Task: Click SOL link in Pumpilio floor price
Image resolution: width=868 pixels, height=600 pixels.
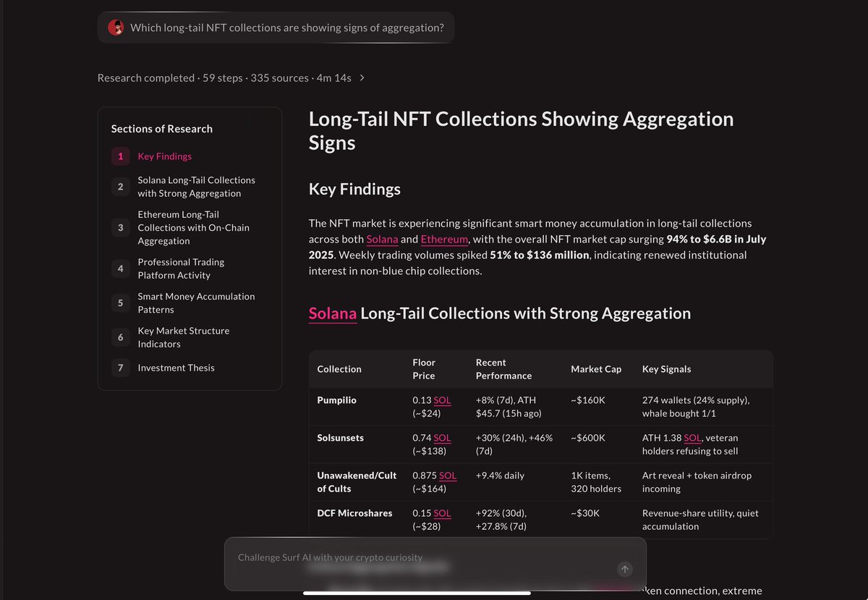Action: [x=442, y=400]
